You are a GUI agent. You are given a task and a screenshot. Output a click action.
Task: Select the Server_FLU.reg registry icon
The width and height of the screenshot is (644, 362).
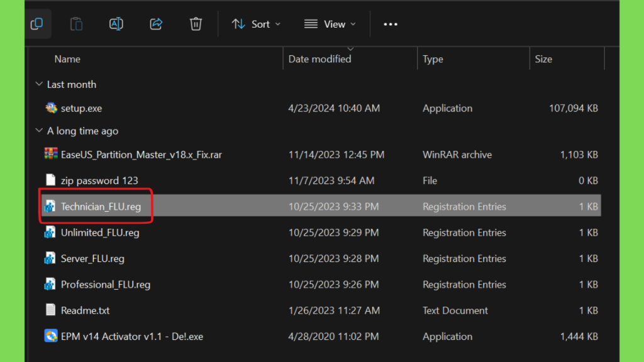click(50, 258)
